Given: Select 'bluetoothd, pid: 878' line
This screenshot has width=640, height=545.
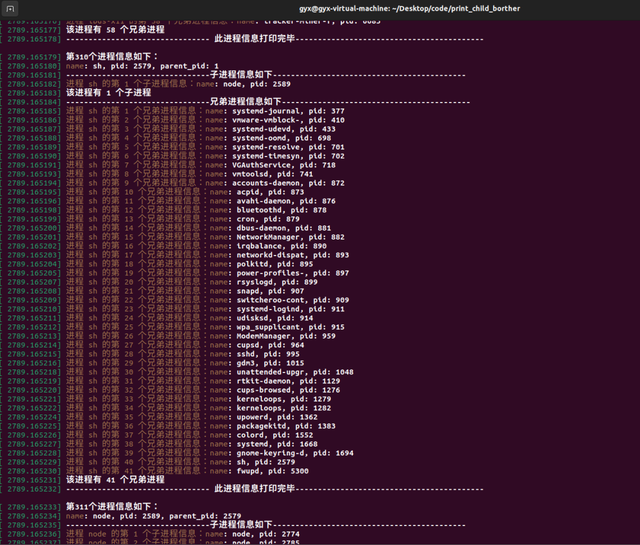Looking at the screenshot, I should 281,210.
